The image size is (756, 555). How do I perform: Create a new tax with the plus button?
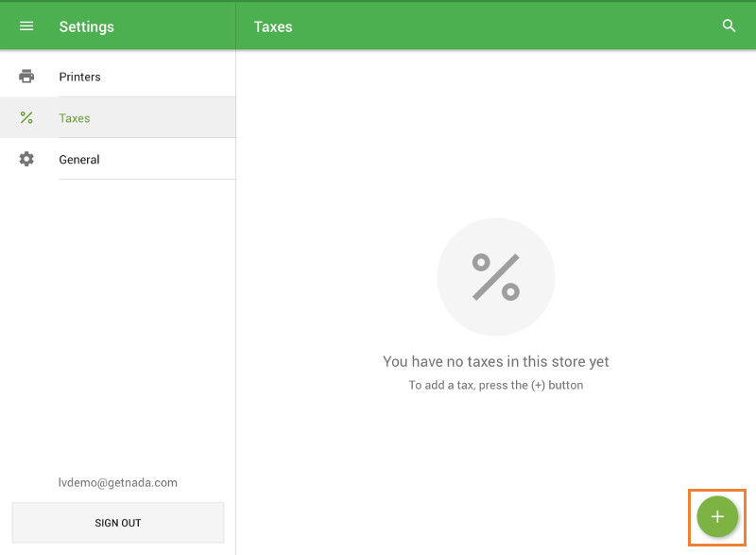716,517
